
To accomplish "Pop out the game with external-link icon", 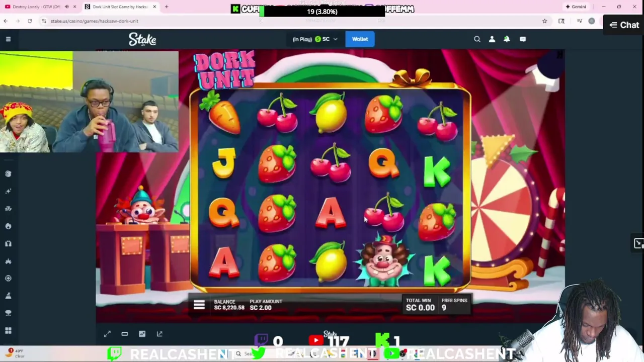I will [159, 334].
